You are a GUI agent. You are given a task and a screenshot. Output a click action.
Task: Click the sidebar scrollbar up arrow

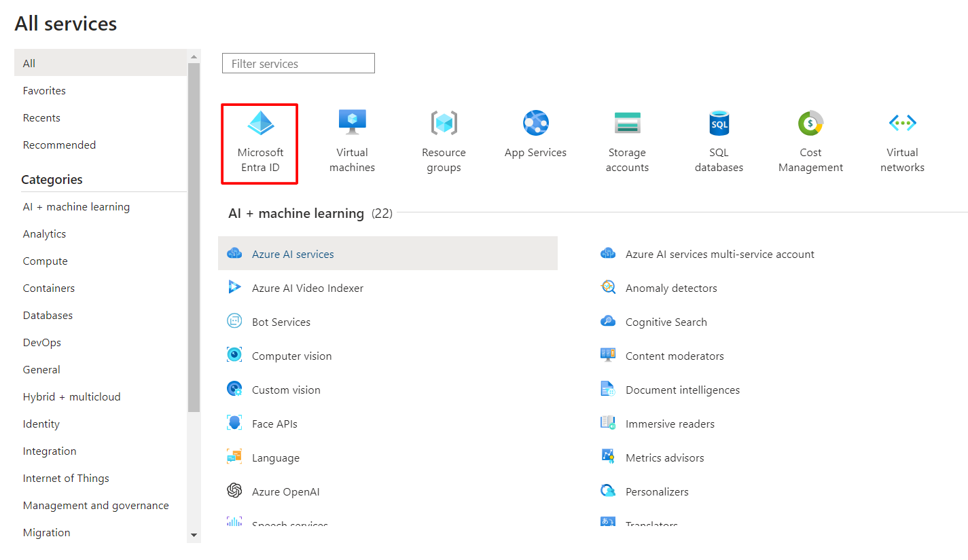(194, 56)
